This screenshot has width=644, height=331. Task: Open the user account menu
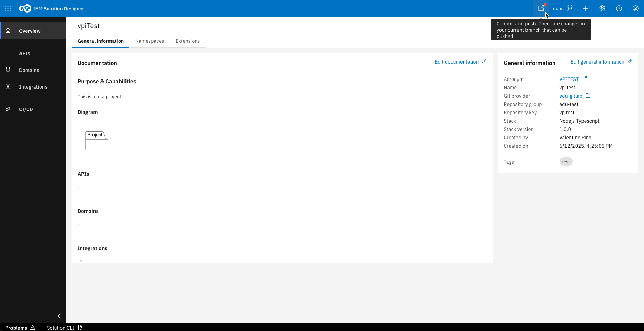click(635, 8)
